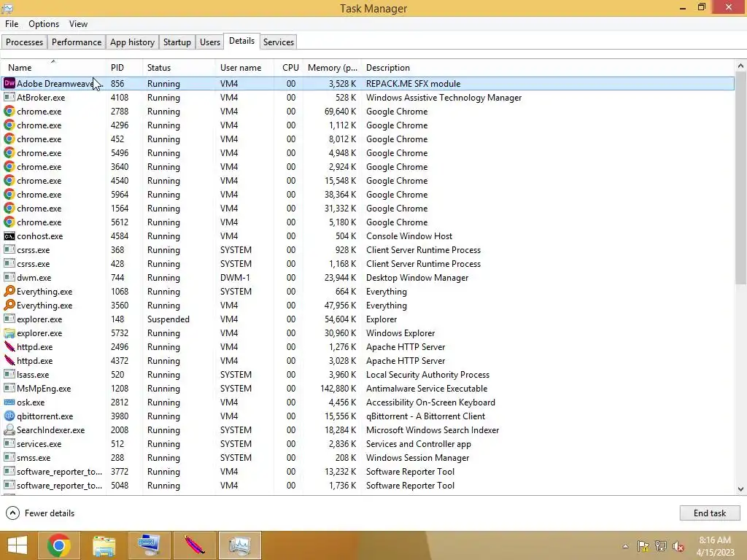Select software_reporter_to... row with PID 3772

(x=368, y=471)
